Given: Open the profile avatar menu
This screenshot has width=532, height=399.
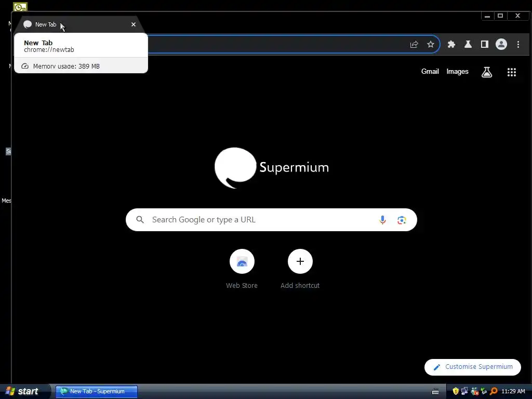Looking at the screenshot, I should pyautogui.click(x=501, y=45).
